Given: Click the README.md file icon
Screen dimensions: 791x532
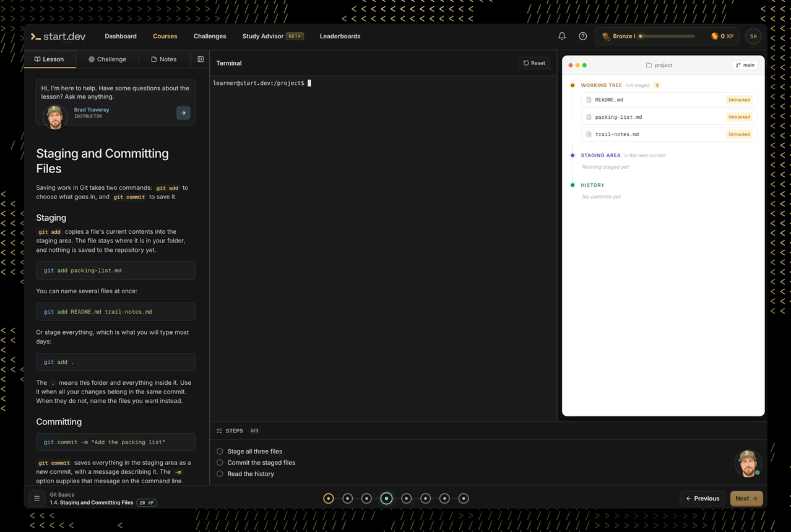Looking at the screenshot, I should coord(589,100).
